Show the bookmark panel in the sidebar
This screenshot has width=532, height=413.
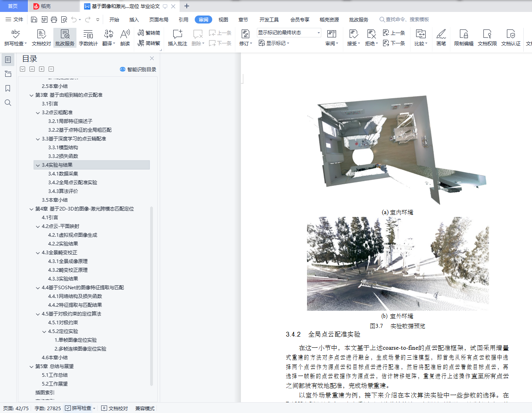click(8, 88)
